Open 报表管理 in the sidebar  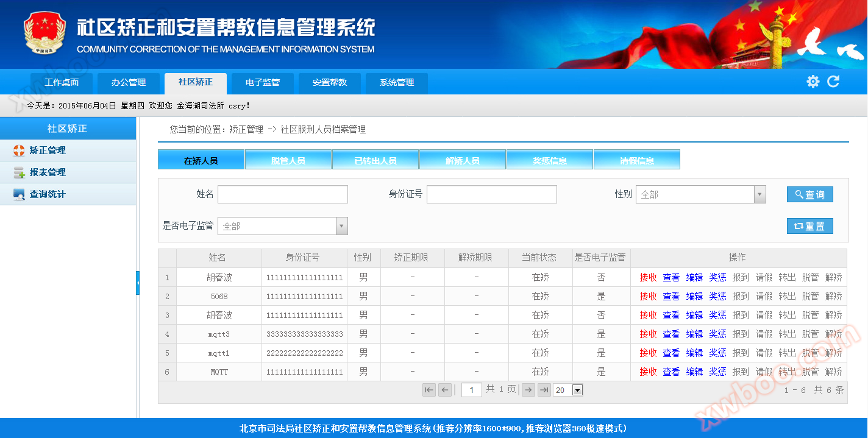[x=48, y=172]
